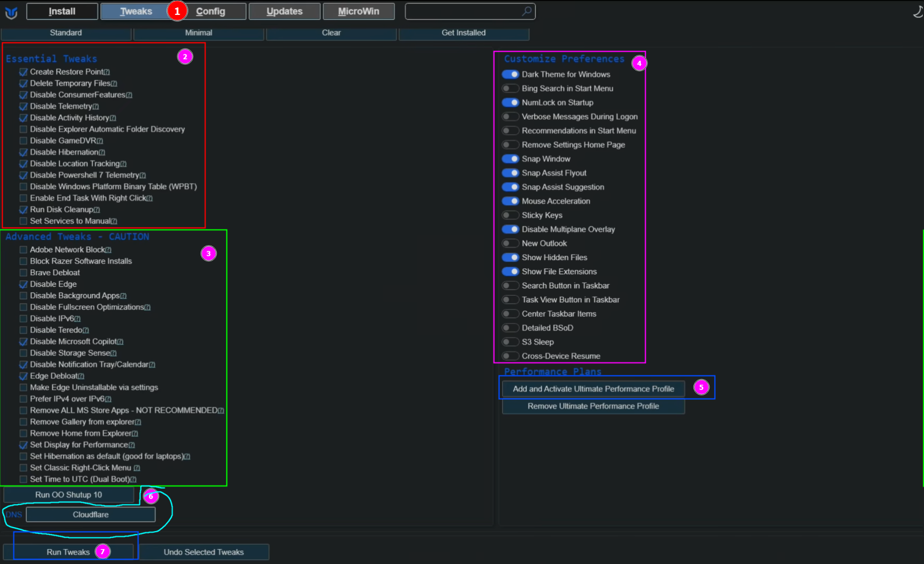Open the help icon beside Disable Location Tracking
924x564 pixels.
click(123, 164)
